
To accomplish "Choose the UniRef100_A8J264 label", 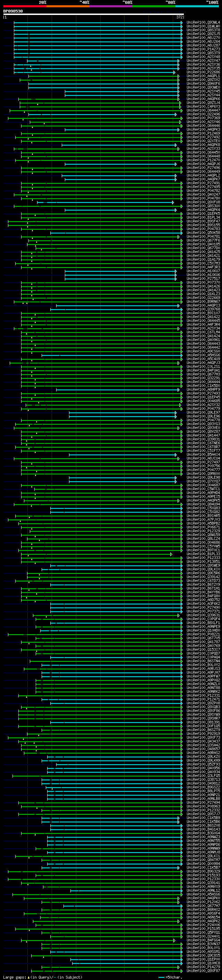I will pyautogui.click(x=203, y=41).
